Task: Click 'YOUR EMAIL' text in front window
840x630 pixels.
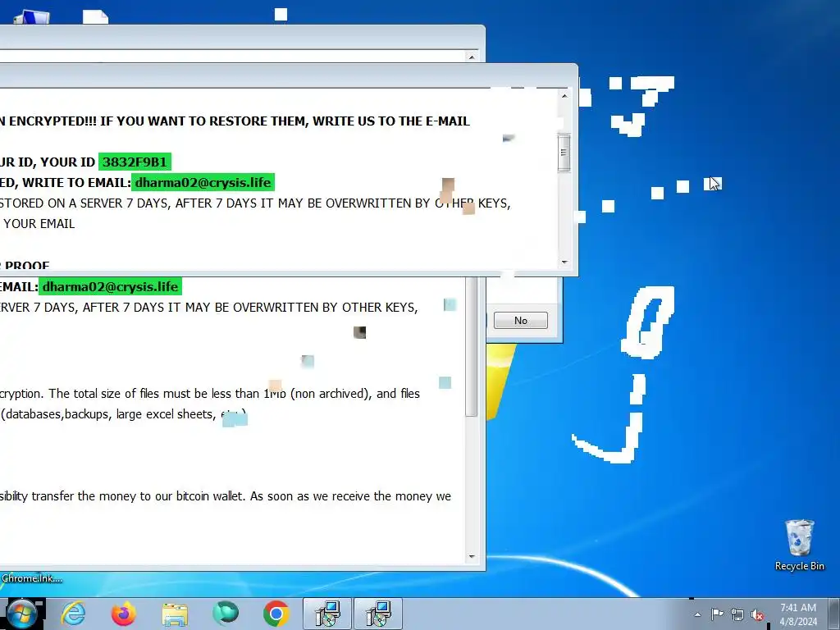Action: coord(39,223)
